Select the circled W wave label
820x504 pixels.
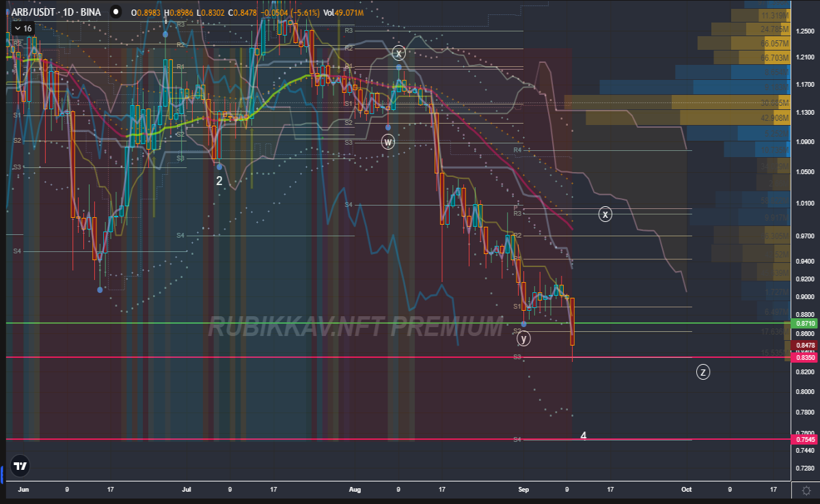[388, 142]
